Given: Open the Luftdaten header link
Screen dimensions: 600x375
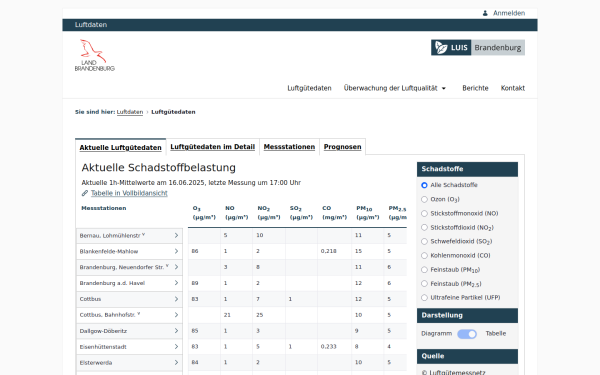Looking at the screenshot, I should click(x=91, y=25).
